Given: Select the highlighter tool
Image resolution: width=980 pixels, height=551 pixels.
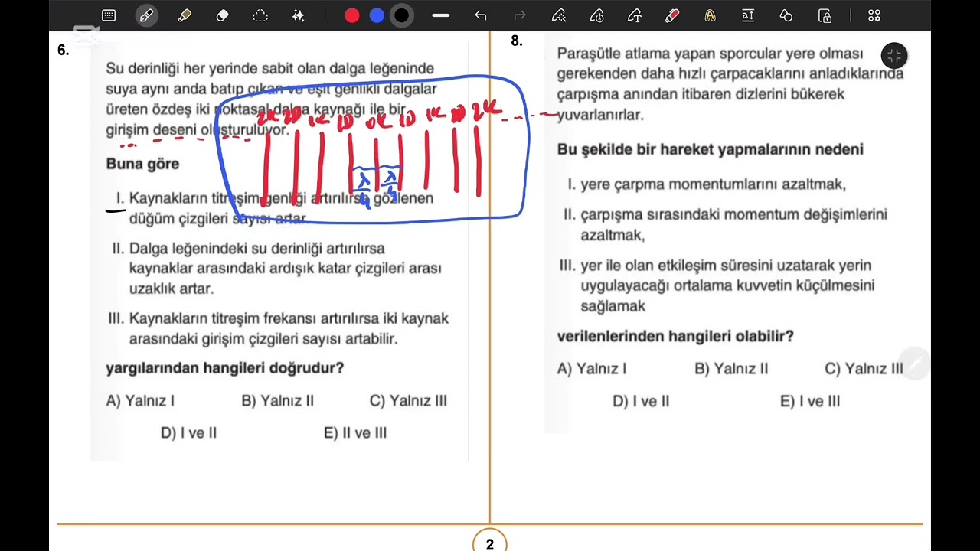Looking at the screenshot, I should 185,15.
